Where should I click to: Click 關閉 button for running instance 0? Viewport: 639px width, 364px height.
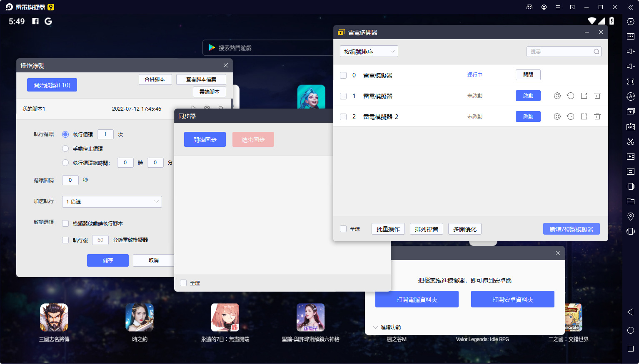click(x=528, y=74)
